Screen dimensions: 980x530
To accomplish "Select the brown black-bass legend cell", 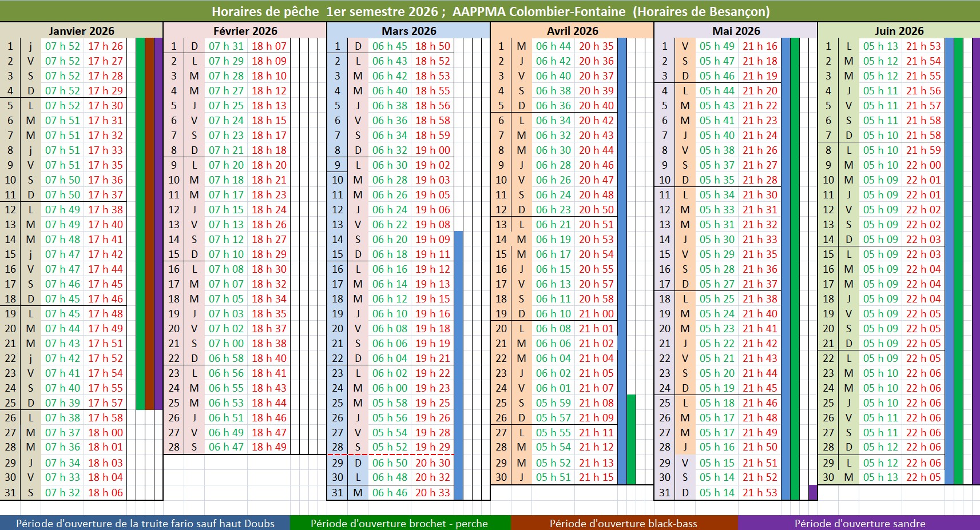I will pyautogui.click(x=623, y=523).
